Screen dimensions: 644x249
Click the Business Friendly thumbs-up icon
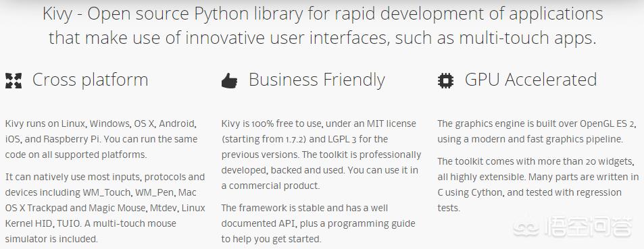[x=230, y=80]
